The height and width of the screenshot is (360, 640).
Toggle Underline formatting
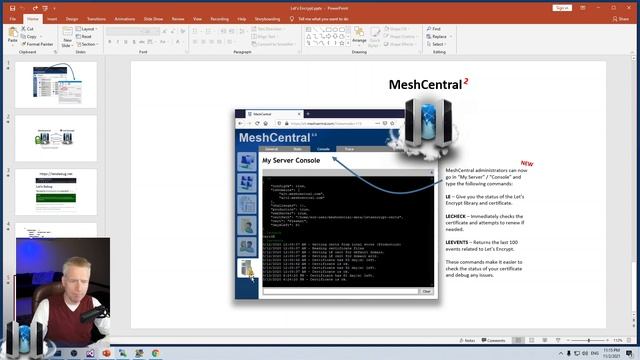(126, 42)
